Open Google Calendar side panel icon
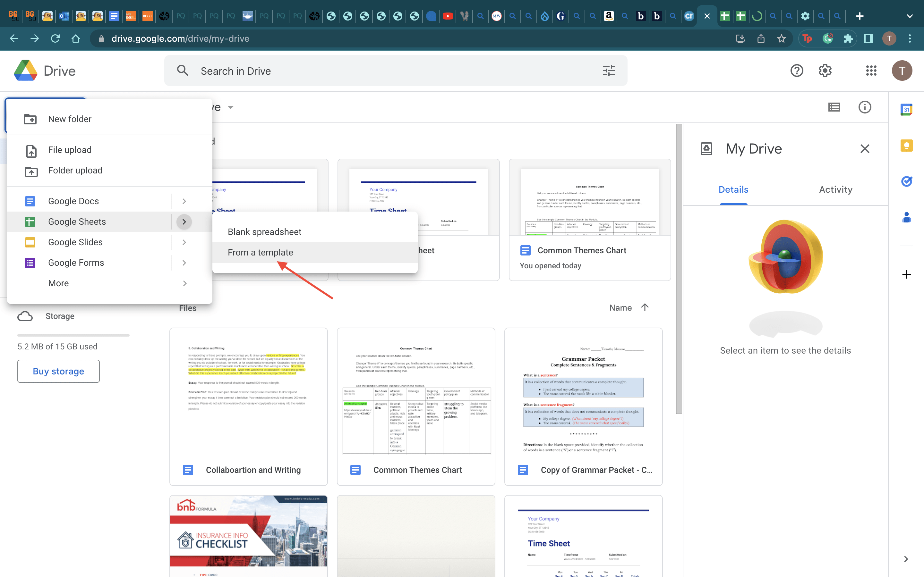Image resolution: width=924 pixels, height=577 pixels. coord(906,110)
